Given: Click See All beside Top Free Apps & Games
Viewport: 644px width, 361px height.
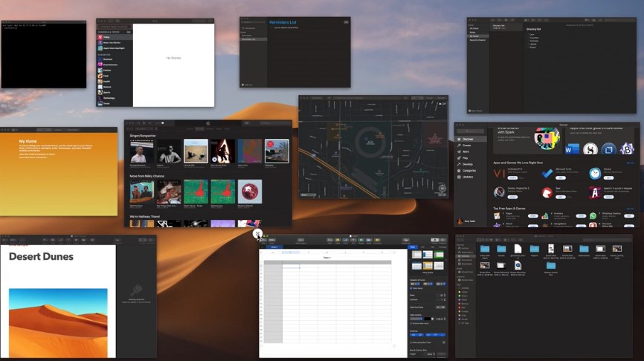Looking at the screenshot, I should pos(630,209).
